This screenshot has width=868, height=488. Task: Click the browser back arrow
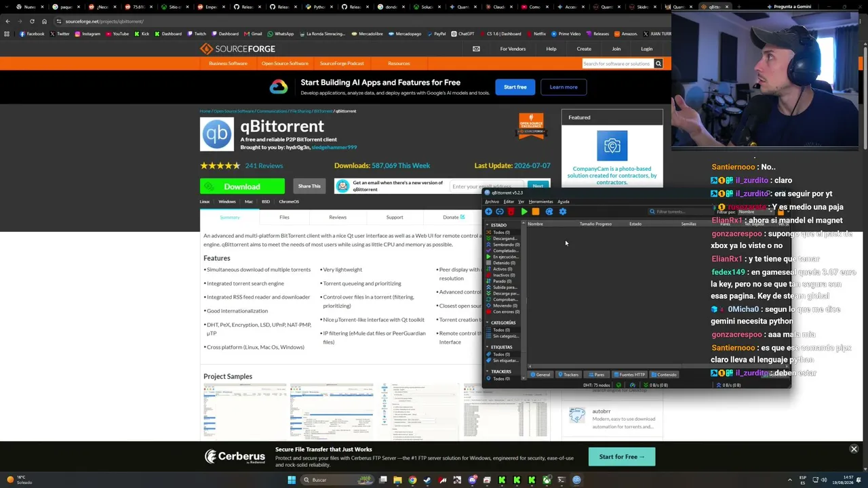coord(7,21)
